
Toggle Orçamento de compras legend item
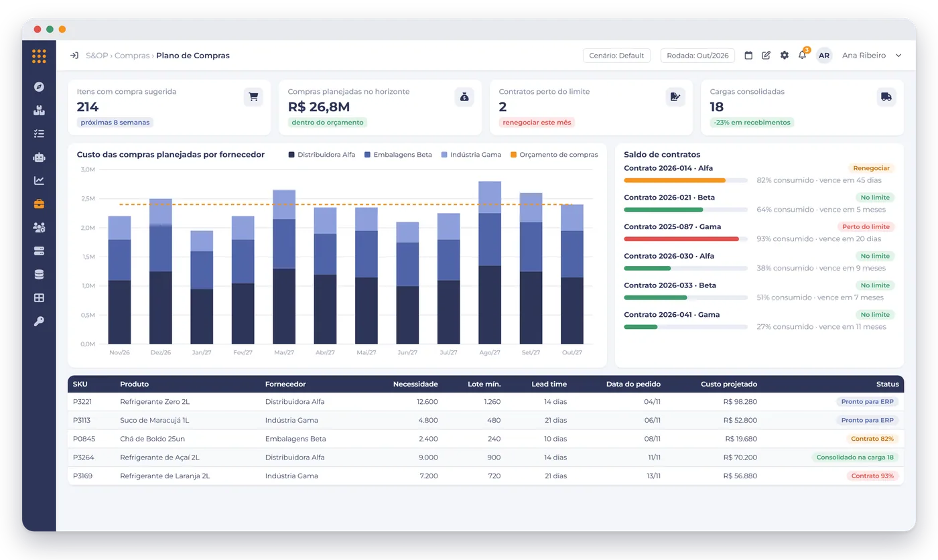pos(554,155)
